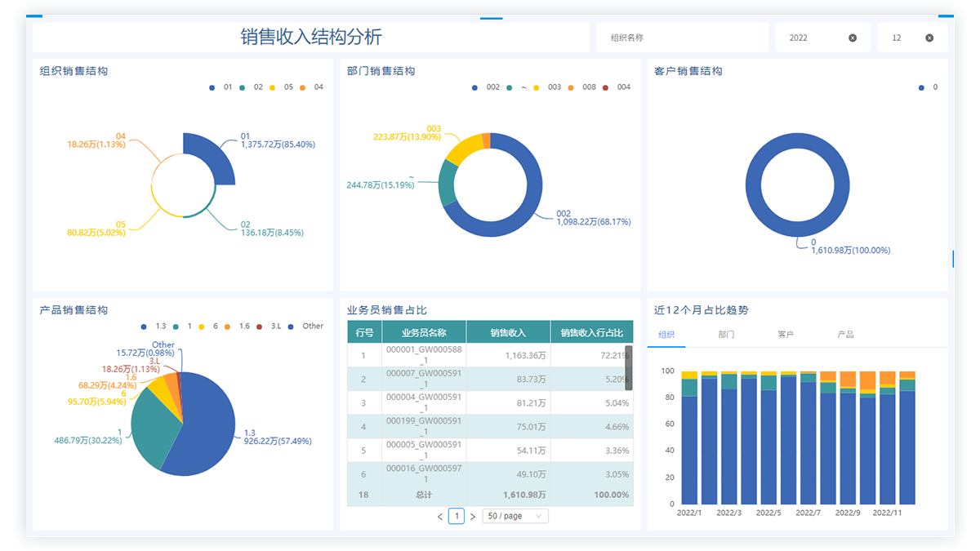This screenshot has height=551, width=980.
Task: Open the 50 / page size dropdown
Action: 515,517
